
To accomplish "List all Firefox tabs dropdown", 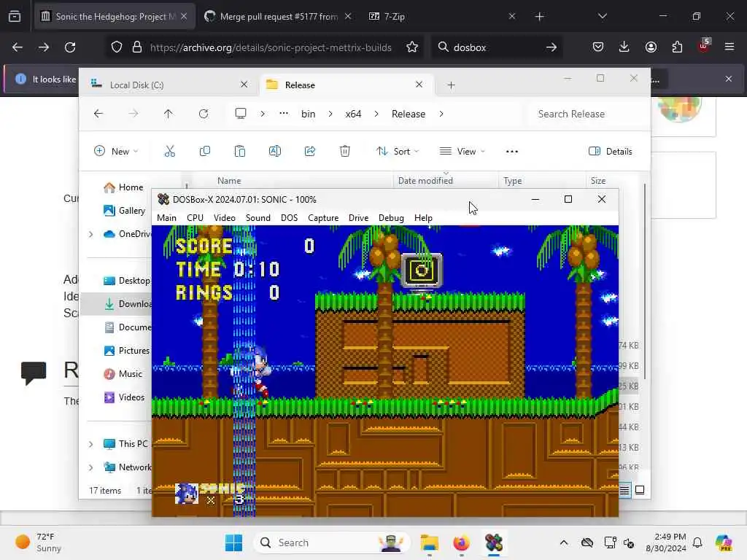I will coord(602,16).
